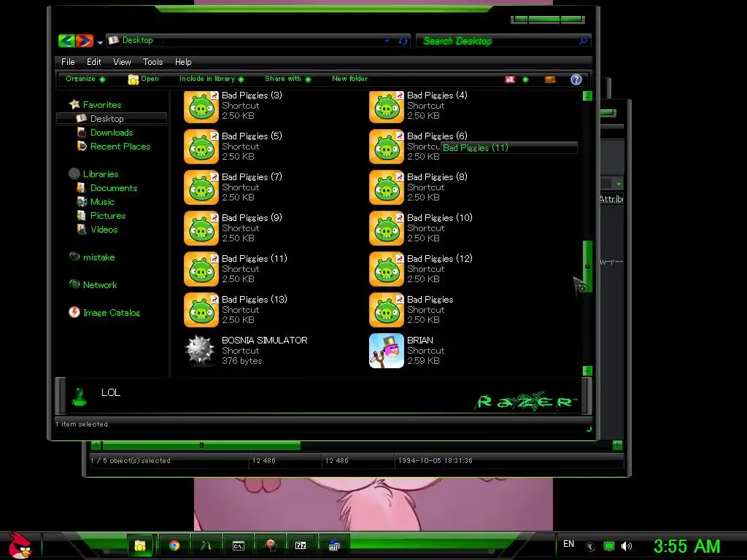Viewport: 747px width, 560px height.
Task: Select Bad Piggies (8) shortcut icon
Action: click(x=387, y=187)
